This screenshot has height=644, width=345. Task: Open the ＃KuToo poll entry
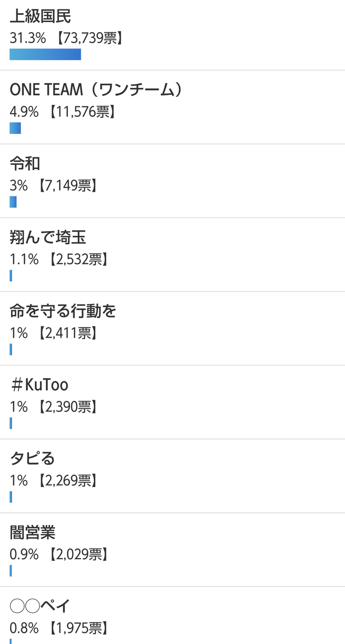(x=39, y=385)
